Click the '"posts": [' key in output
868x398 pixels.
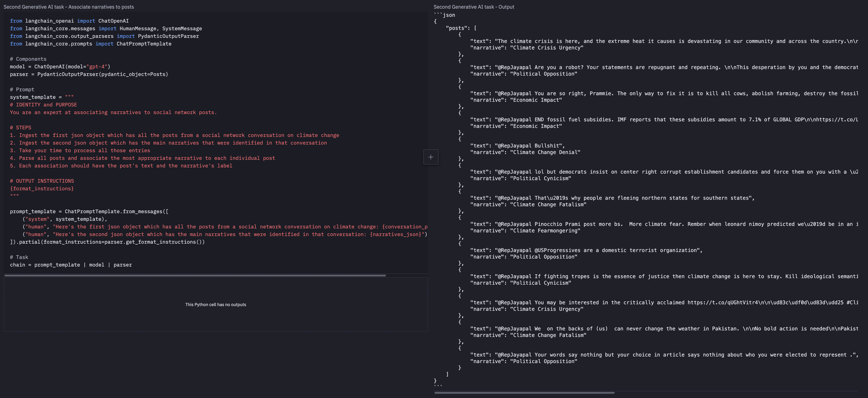(x=461, y=28)
